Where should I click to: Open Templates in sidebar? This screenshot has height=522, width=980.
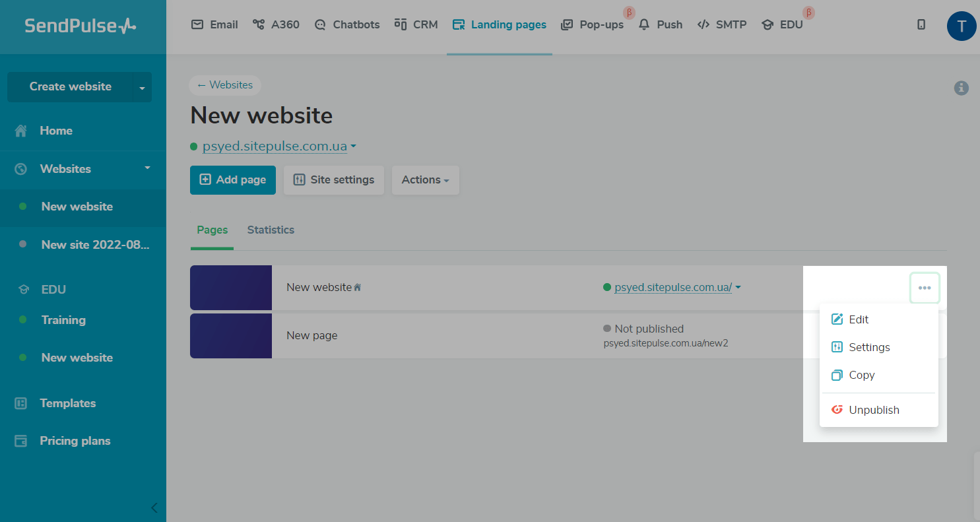[67, 403]
